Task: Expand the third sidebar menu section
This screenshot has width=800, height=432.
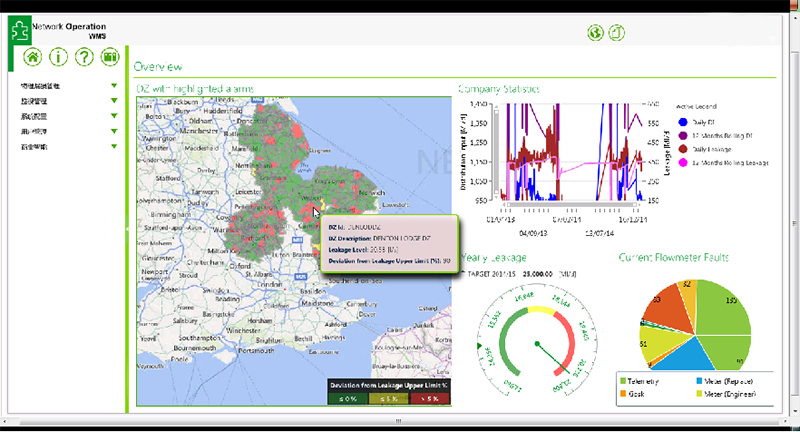Action: click(x=114, y=116)
